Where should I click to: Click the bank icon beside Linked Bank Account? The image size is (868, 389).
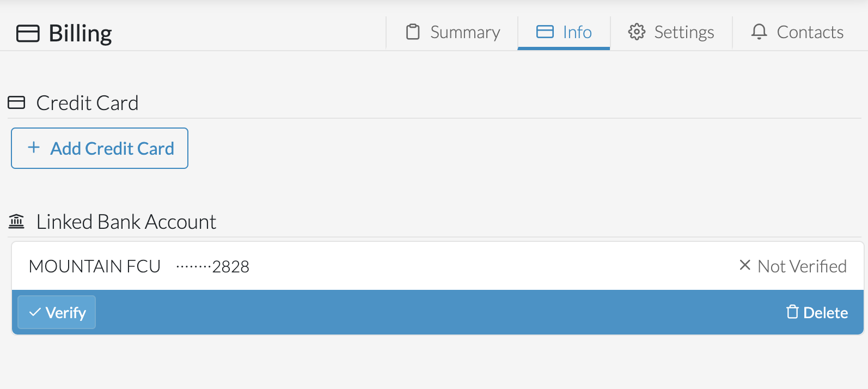click(x=16, y=221)
